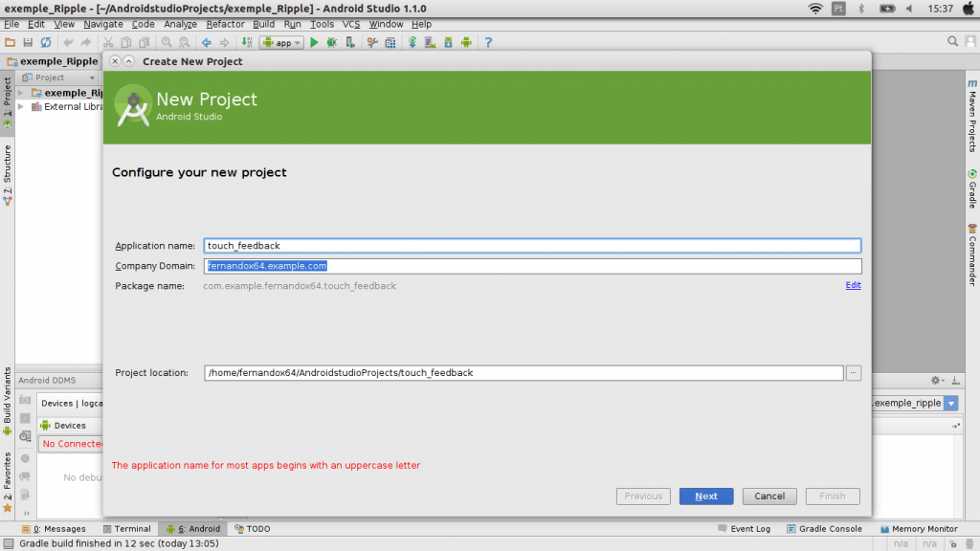Image resolution: width=980 pixels, height=551 pixels.
Task: Open the app run configuration dropdown
Action: tap(281, 42)
